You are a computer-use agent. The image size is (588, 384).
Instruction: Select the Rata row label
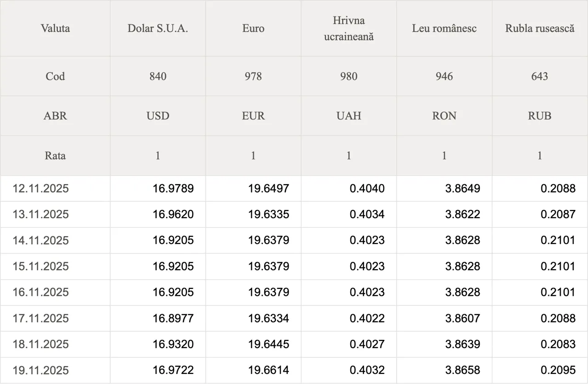point(55,156)
